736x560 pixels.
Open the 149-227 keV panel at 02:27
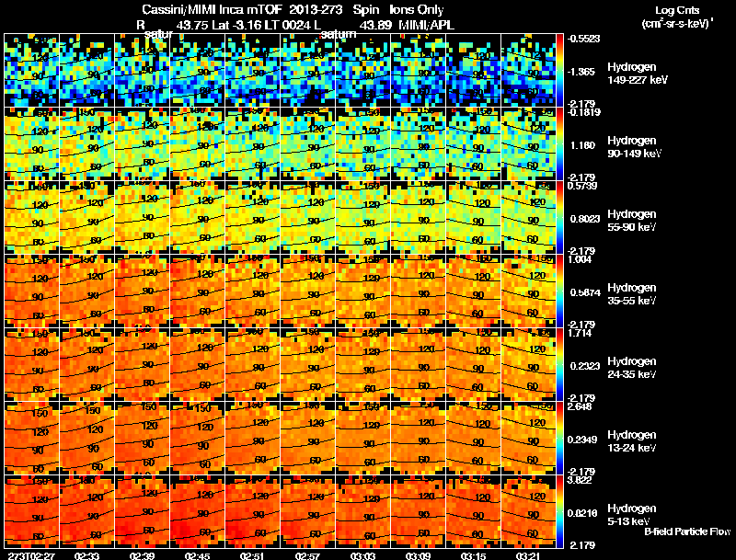(31, 71)
